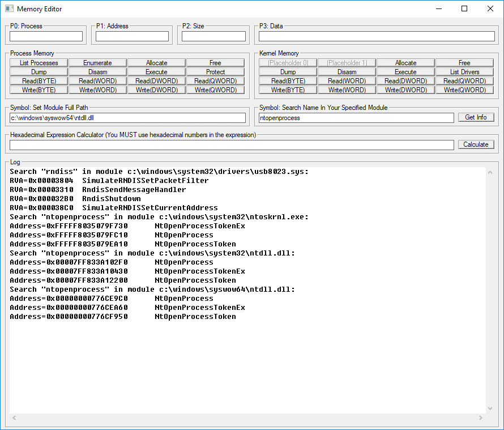This screenshot has height=430, width=504.
Task: Click Enumerate in Process Memory
Action: pos(98,63)
